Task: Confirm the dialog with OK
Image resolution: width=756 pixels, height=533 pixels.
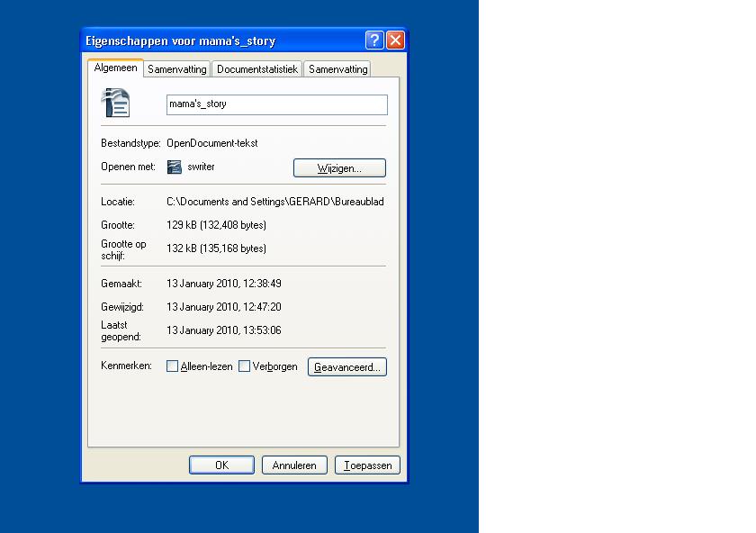Action: point(221,465)
